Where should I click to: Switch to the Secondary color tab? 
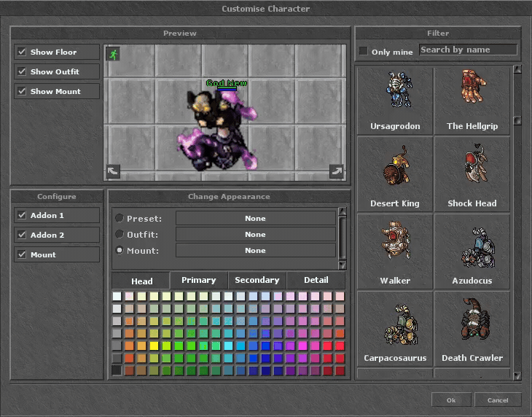(257, 280)
